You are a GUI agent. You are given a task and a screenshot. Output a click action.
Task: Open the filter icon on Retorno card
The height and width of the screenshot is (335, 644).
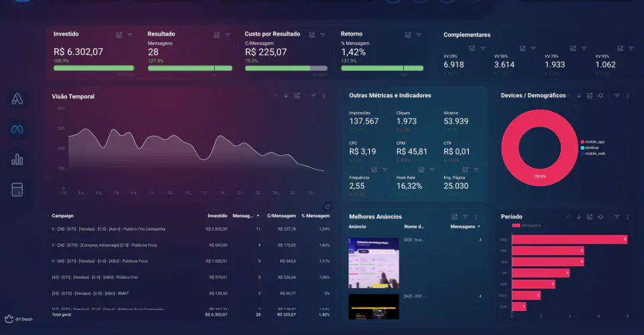pyautogui.click(x=419, y=35)
